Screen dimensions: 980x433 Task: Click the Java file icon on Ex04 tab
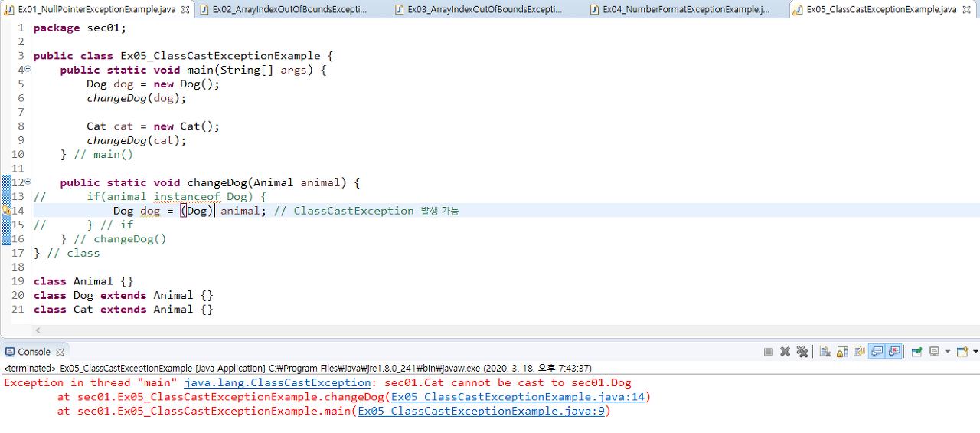596,10
